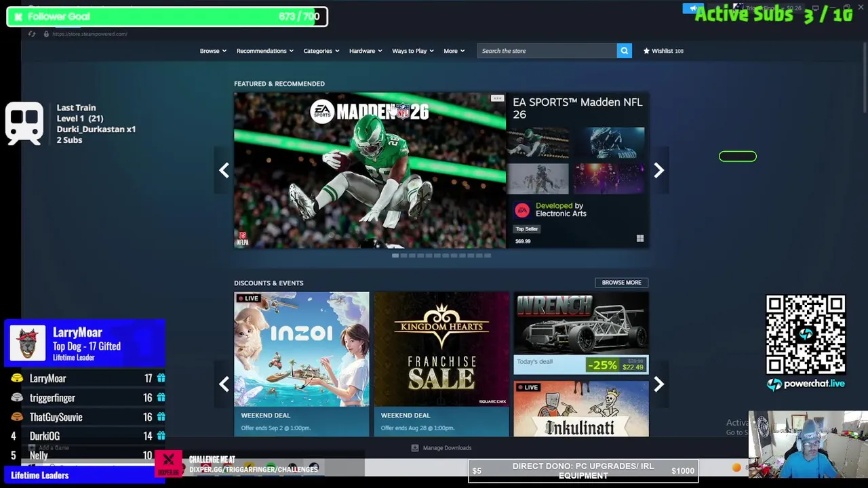Click BROWSE MORE button
Screen dimensions: 868x488
tap(621, 283)
